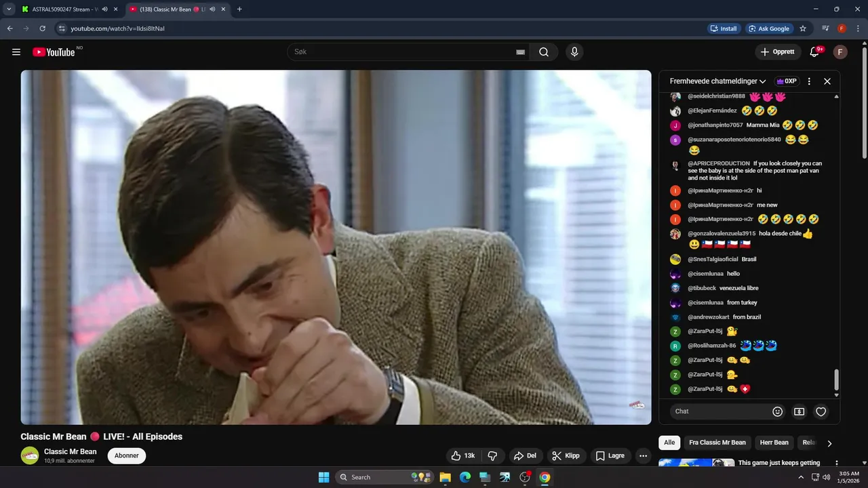The image size is (868, 488).
Task: Open Windows Start menu
Action: coord(323,477)
